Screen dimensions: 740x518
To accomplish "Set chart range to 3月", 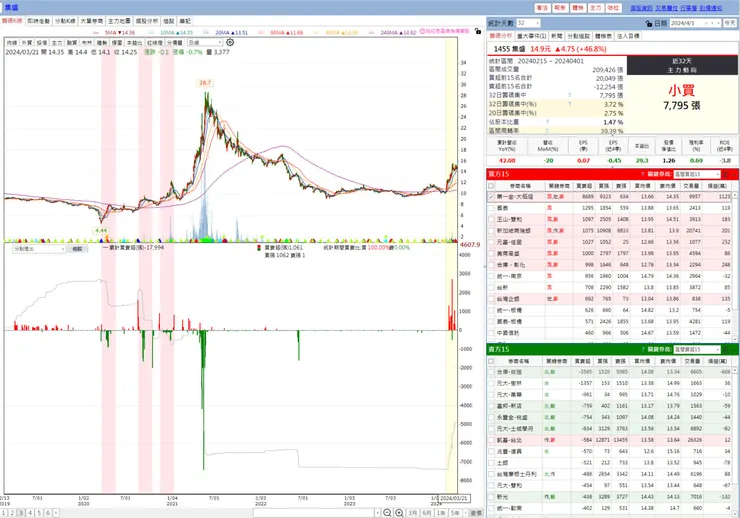I will 412,513.
